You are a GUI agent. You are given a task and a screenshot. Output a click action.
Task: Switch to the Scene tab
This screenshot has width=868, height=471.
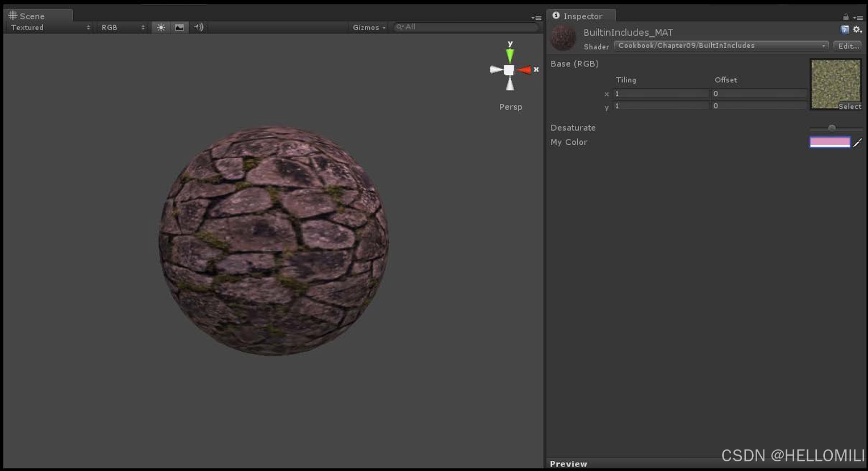pos(32,16)
